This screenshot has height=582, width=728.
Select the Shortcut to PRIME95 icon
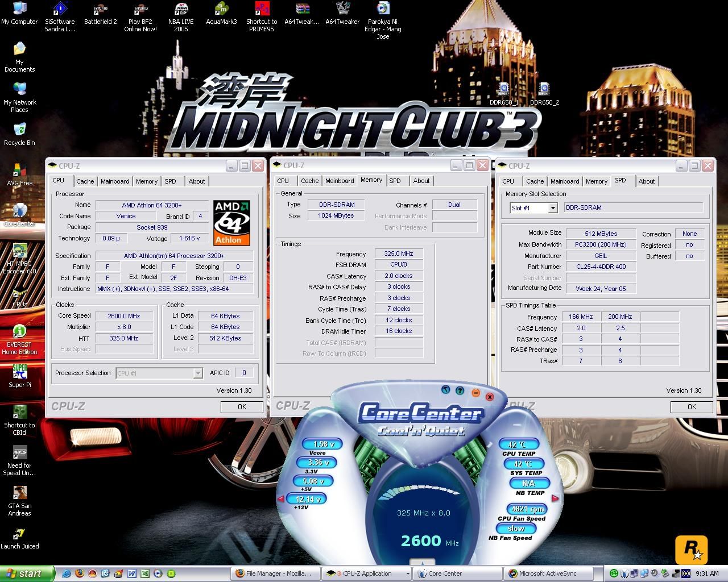coord(262,17)
